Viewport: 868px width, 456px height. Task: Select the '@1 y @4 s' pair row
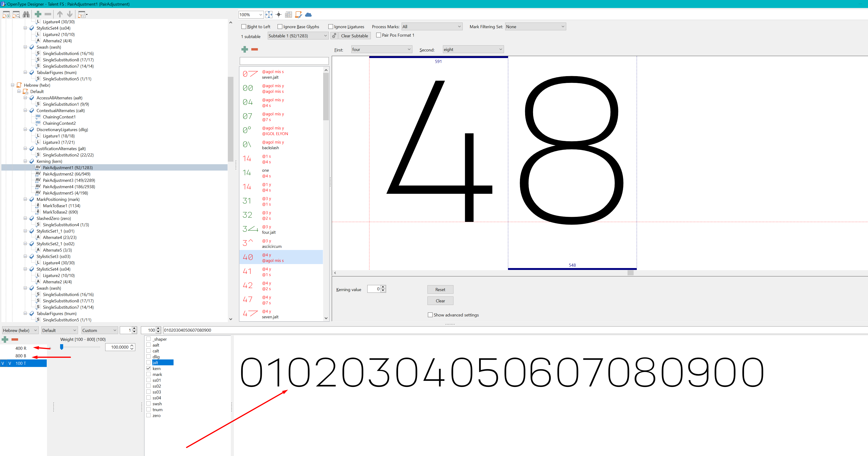click(281, 187)
